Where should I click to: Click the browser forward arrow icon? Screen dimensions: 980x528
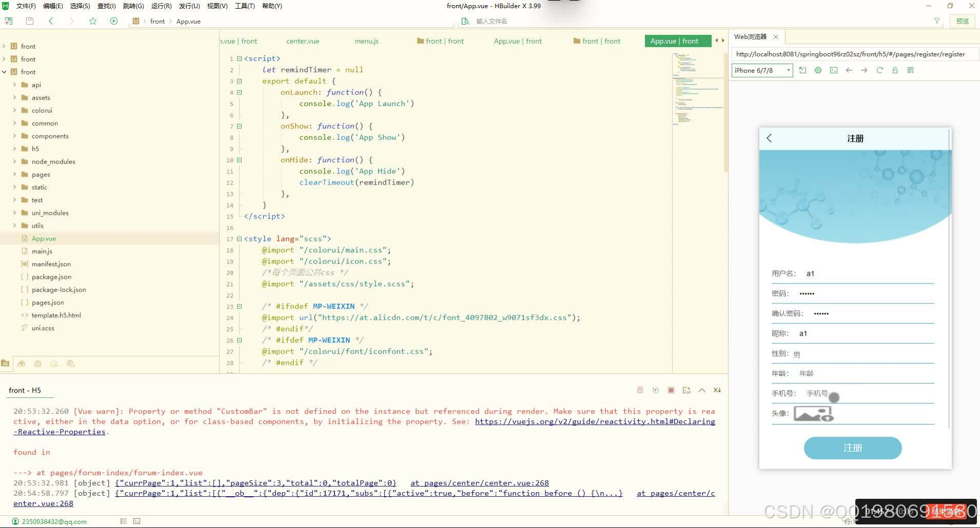point(864,70)
